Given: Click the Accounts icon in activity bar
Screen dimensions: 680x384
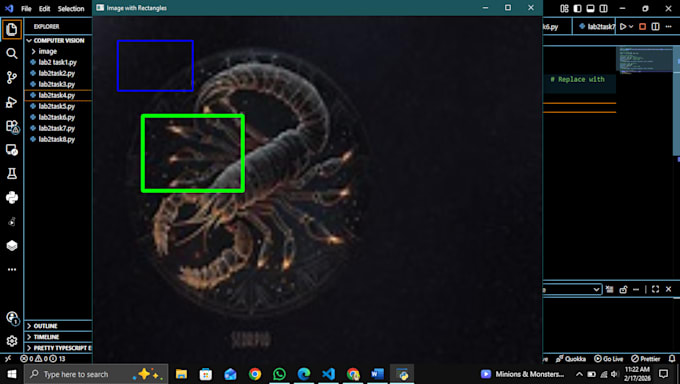Looking at the screenshot, I should point(12,318).
